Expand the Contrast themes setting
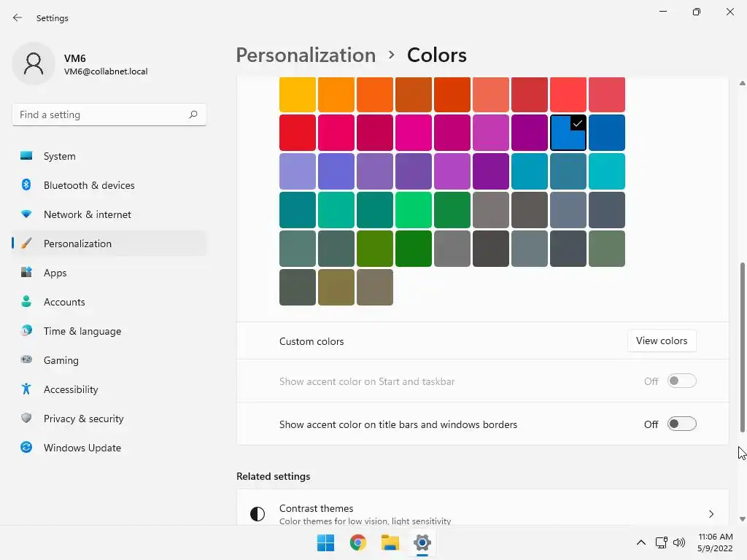This screenshot has height=560, width=747. tap(711, 514)
